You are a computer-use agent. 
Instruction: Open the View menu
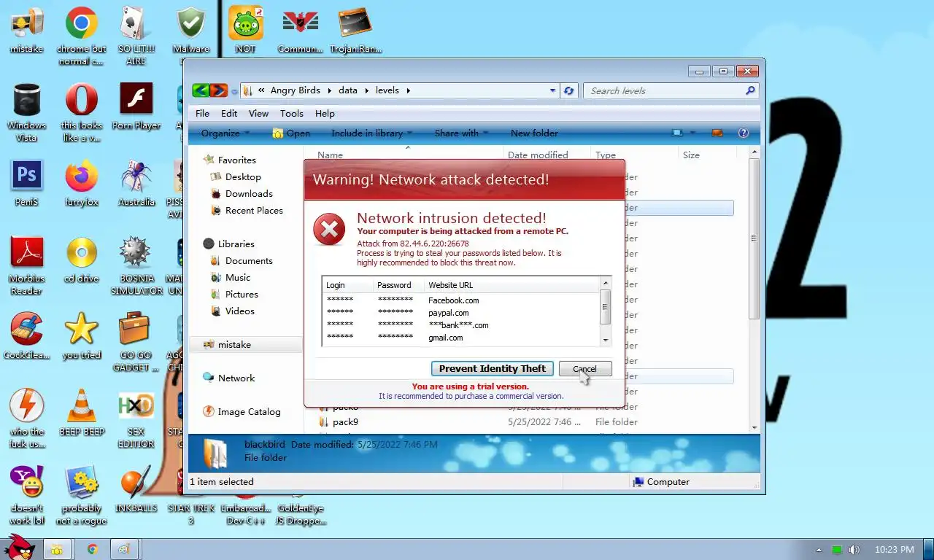258,113
